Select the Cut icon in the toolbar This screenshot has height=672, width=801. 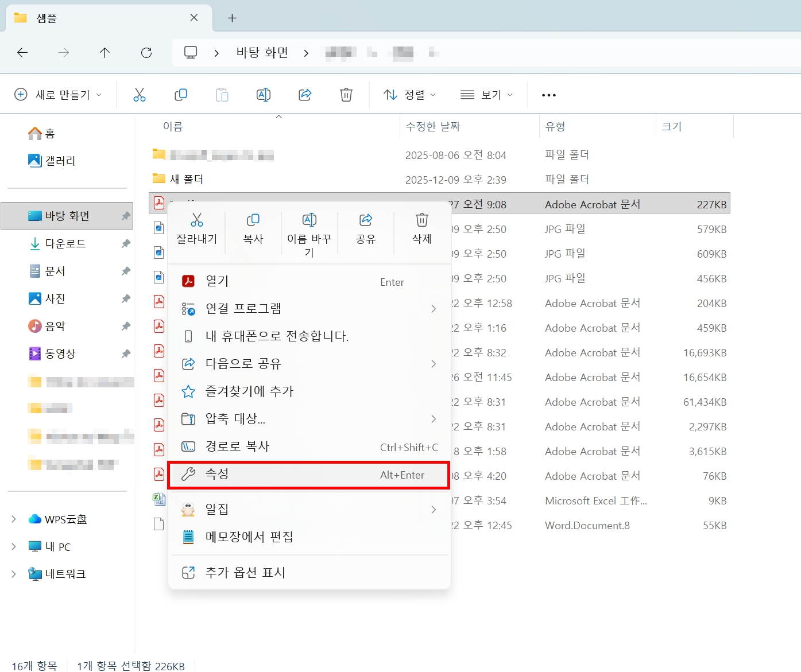click(140, 95)
